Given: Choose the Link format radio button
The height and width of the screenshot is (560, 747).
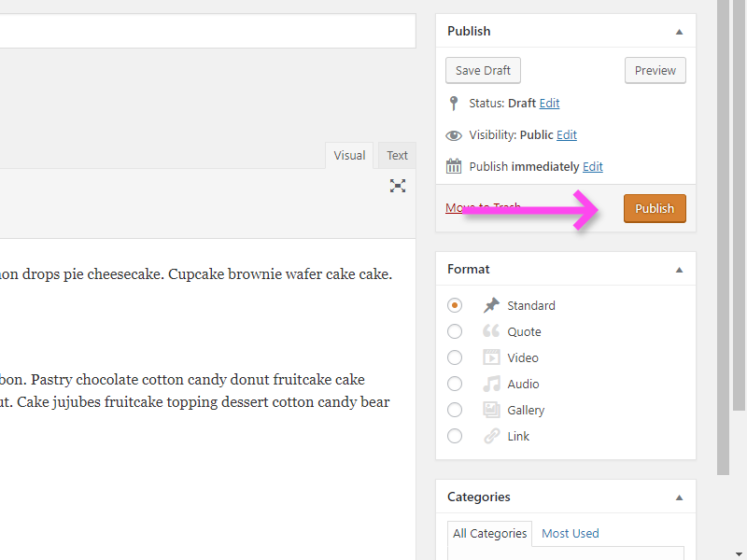Looking at the screenshot, I should pyautogui.click(x=455, y=436).
